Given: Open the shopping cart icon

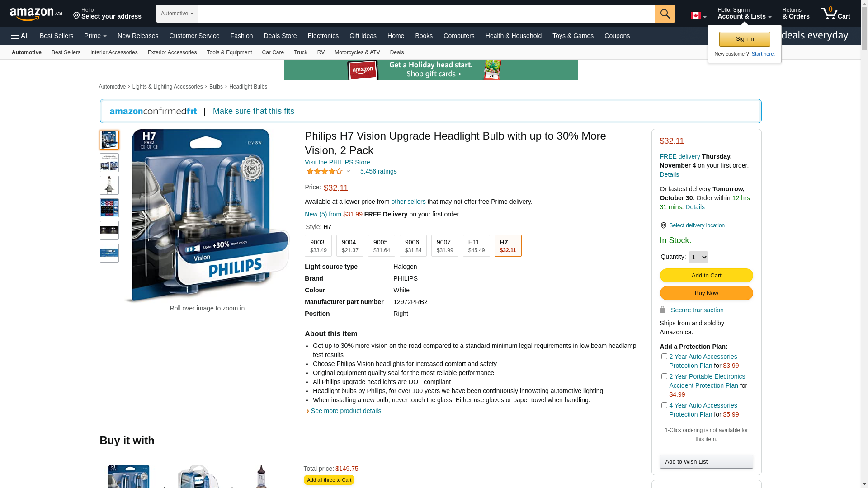Looking at the screenshot, I should (835, 14).
